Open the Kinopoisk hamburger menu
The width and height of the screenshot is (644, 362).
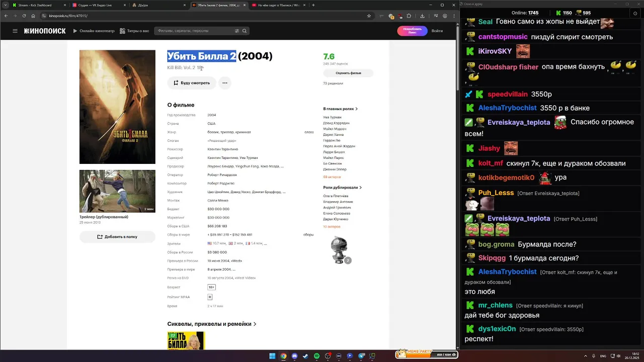coord(15,31)
